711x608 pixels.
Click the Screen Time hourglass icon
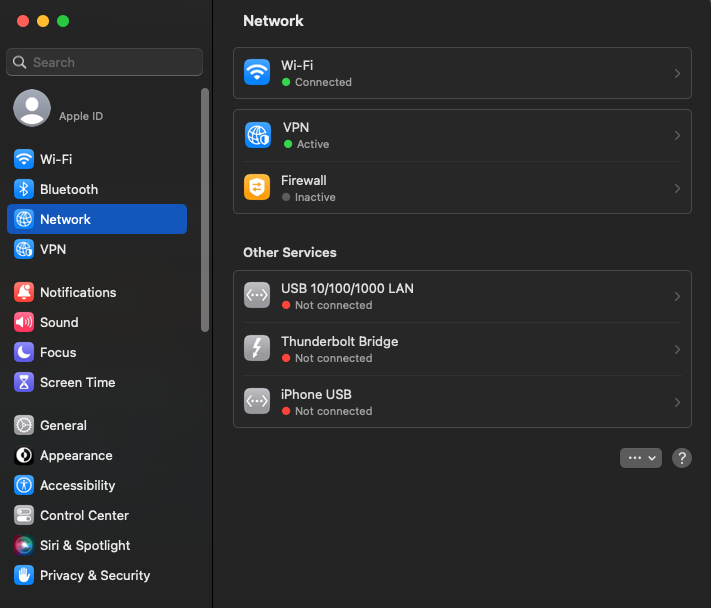click(x=24, y=382)
